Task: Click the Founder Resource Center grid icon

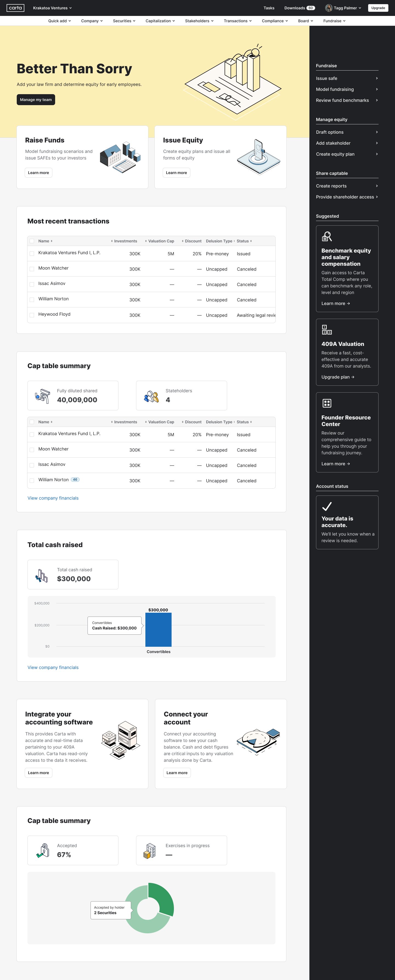Action: pos(327,403)
